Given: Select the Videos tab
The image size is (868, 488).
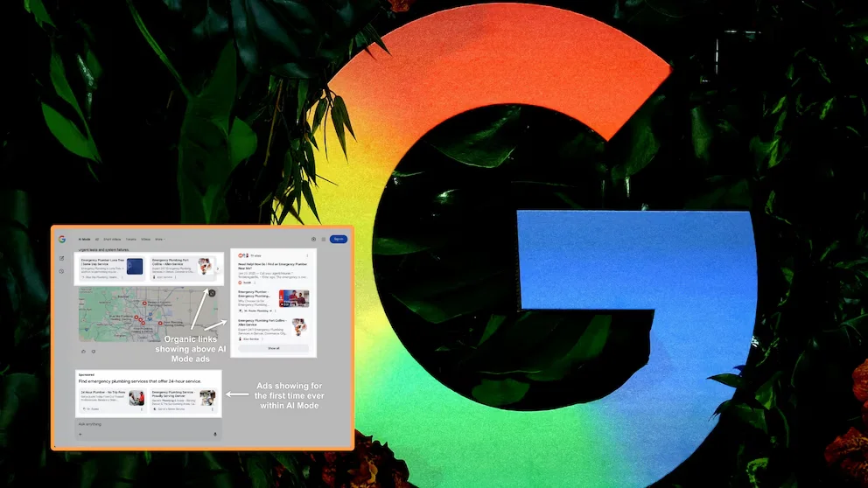Looking at the screenshot, I should click(x=145, y=240).
